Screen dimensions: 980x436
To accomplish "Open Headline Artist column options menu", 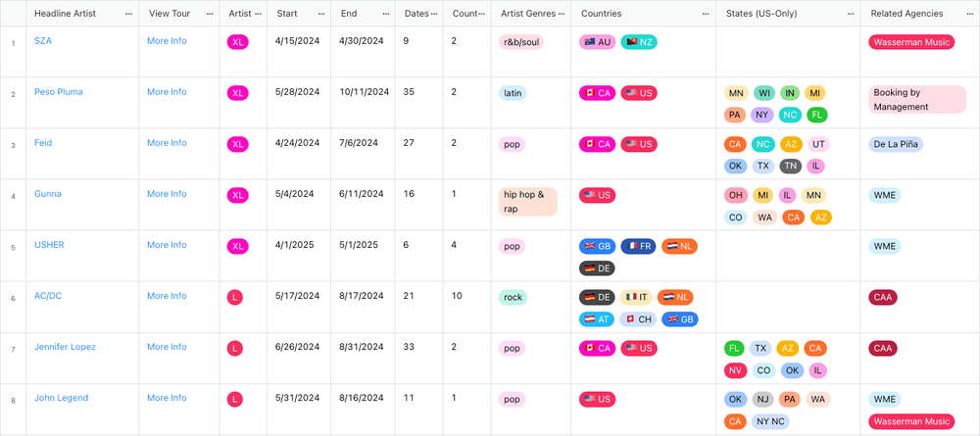I will [128, 14].
